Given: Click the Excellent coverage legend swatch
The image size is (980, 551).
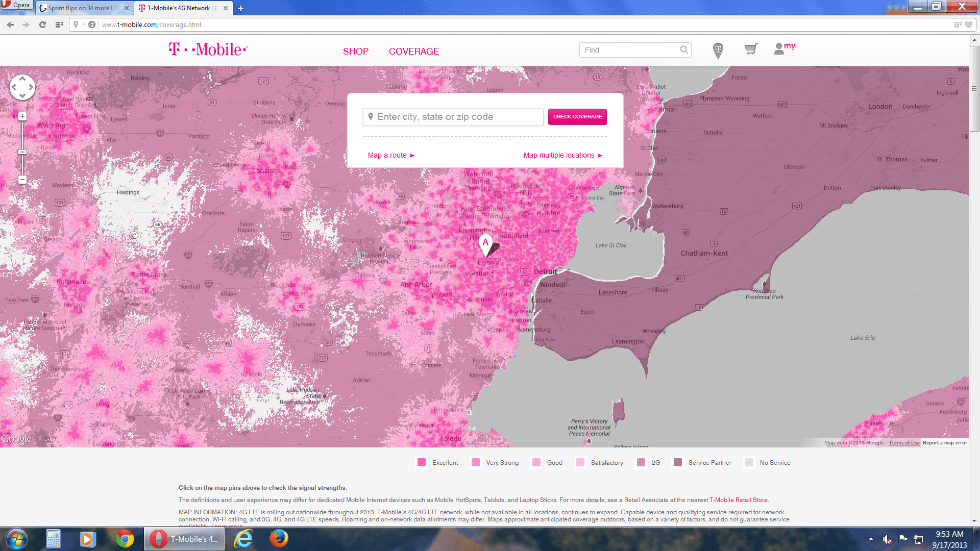Looking at the screenshot, I should pos(422,462).
